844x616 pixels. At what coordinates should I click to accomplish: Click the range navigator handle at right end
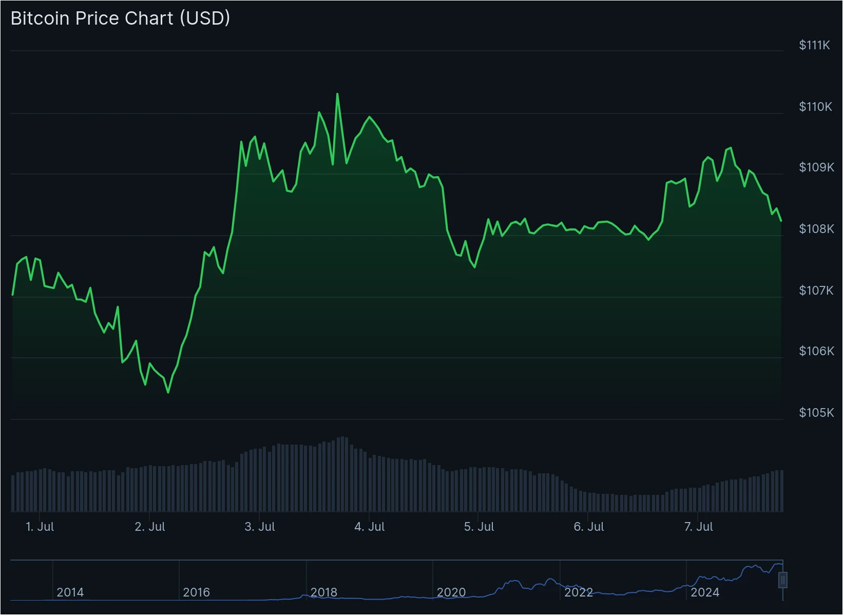click(783, 581)
